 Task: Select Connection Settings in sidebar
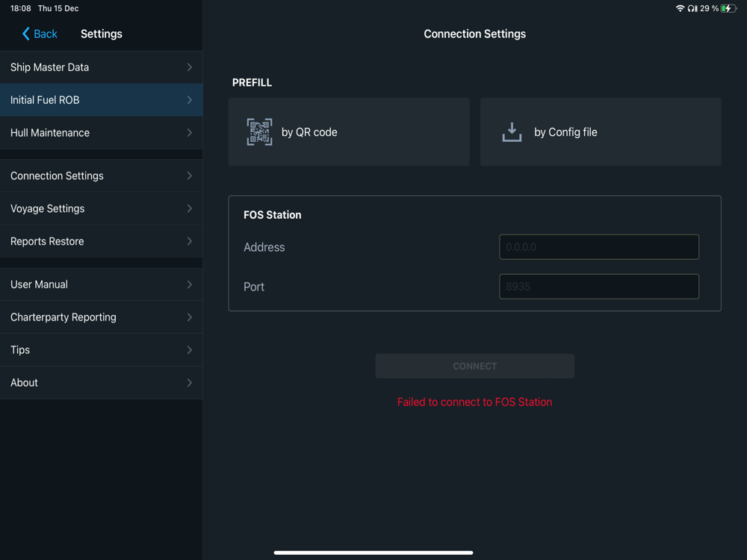click(101, 175)
